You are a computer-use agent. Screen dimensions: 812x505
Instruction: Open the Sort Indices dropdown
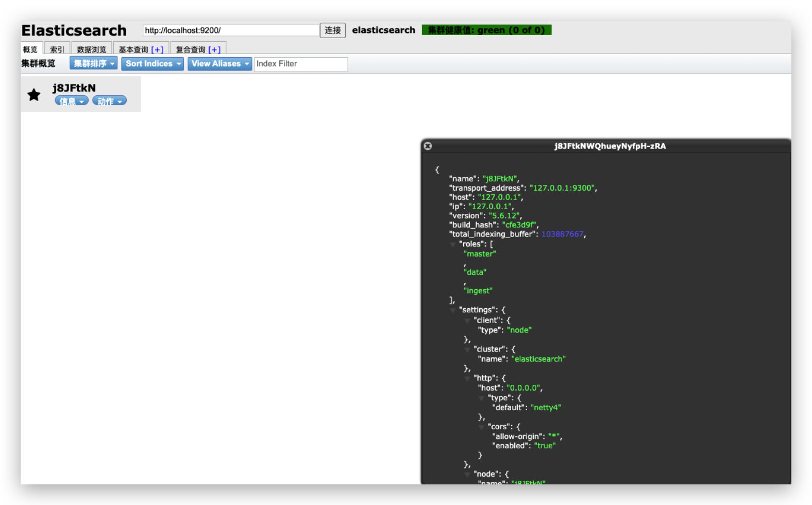pyautogui.click(x=153, y=63)
